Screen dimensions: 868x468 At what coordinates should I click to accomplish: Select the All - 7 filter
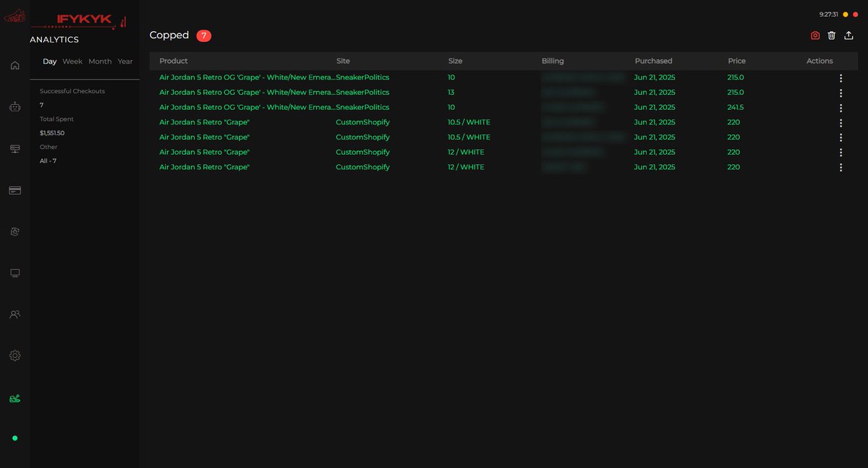48,161
